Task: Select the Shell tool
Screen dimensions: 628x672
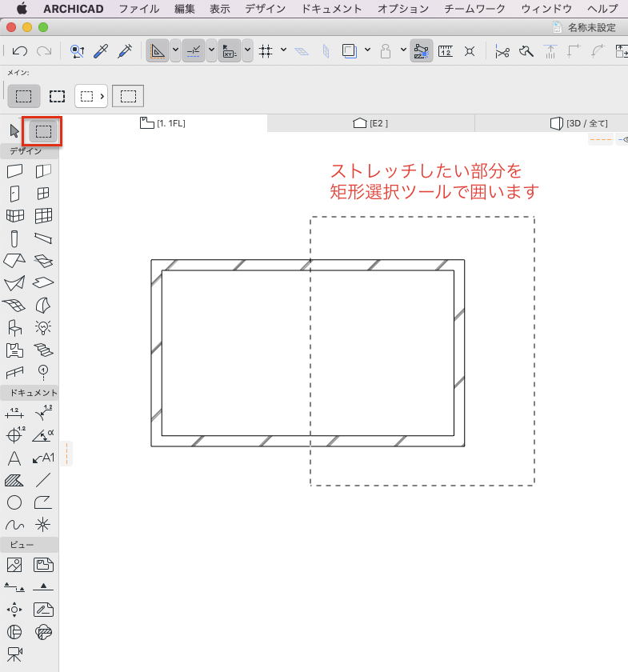Action: coord(14,283)
